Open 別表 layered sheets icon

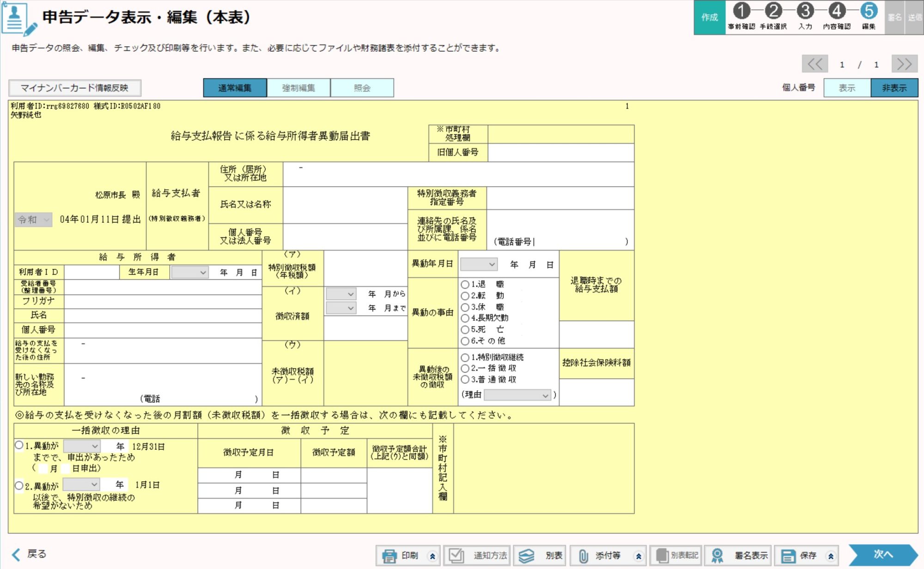click(x=526, y=556)
